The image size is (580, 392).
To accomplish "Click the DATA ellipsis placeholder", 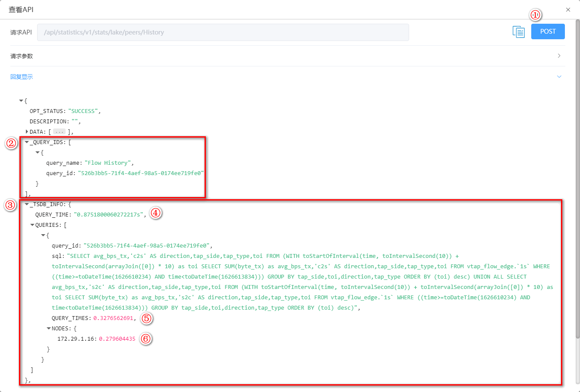I will pyautogui.click(x=59, y=132).
